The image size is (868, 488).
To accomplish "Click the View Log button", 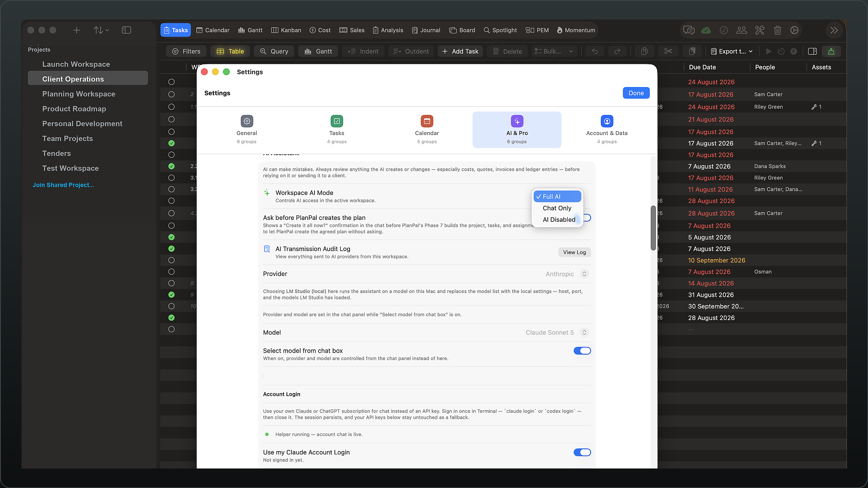I will pyautogui.click(x=574, y=252).
